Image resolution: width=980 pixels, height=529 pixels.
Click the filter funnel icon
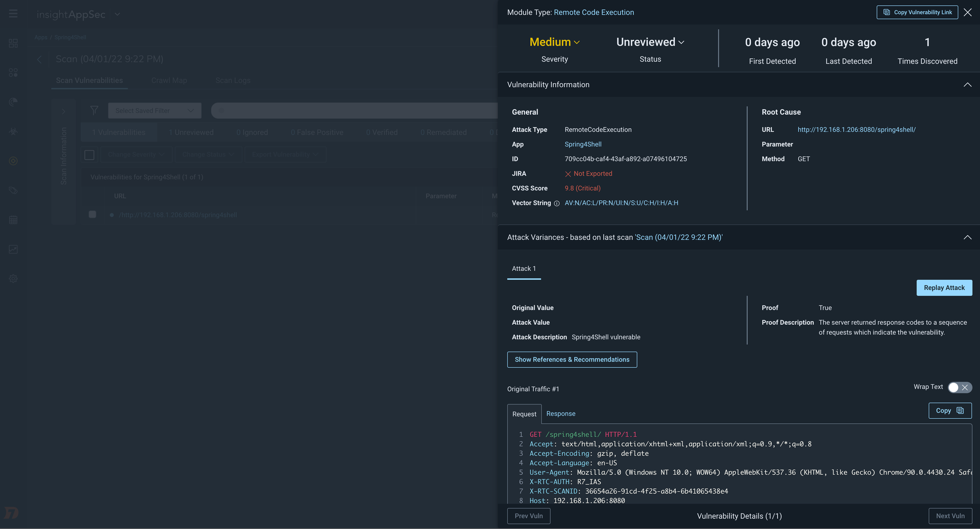pyautogui.click(x=94, y=111)
